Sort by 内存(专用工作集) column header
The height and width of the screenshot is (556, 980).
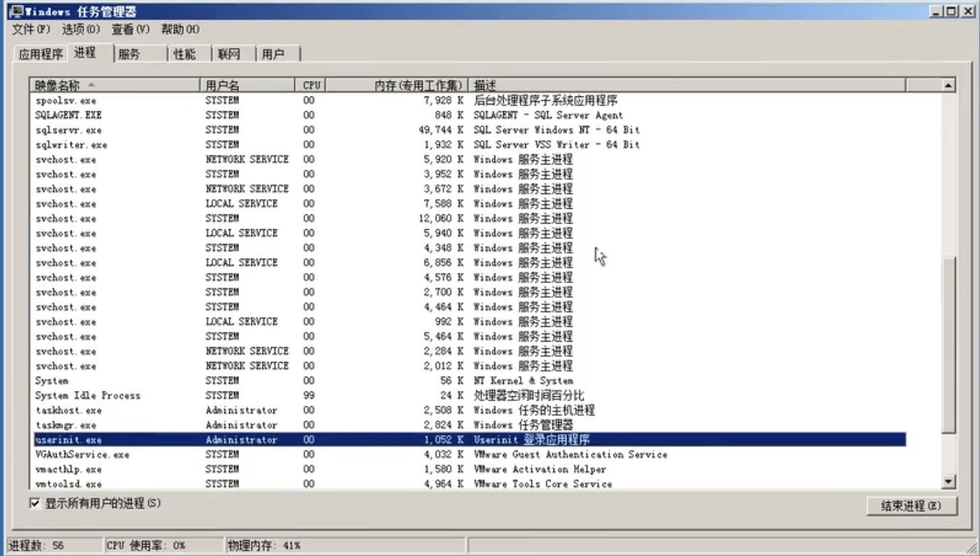tap(397, 86)
